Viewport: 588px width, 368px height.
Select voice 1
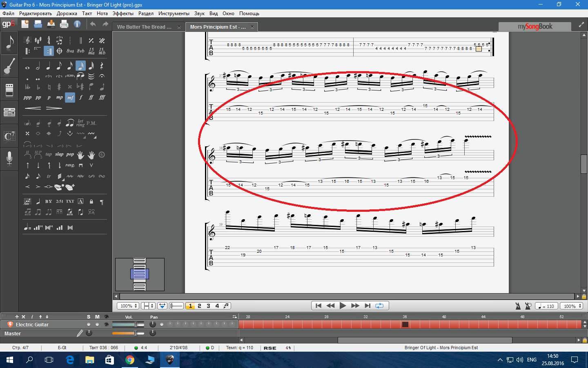(190, 306)
